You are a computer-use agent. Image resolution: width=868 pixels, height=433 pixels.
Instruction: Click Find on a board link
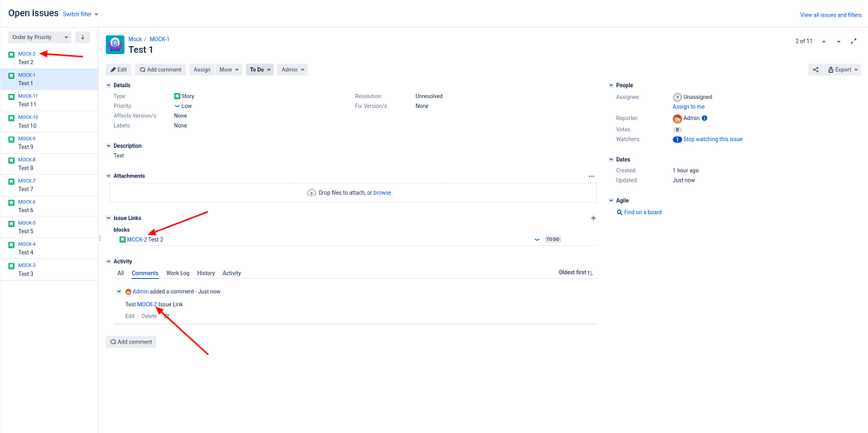click(643, 212)
